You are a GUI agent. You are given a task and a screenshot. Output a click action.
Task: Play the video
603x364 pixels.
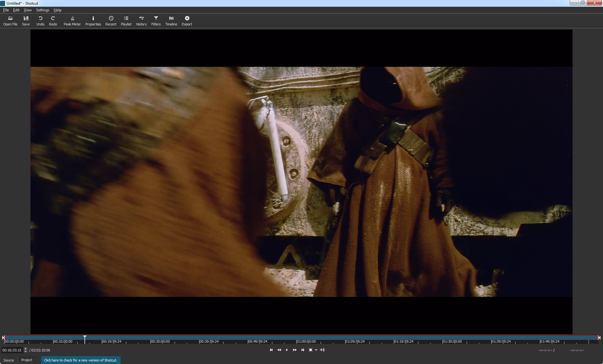click(287, 350)
